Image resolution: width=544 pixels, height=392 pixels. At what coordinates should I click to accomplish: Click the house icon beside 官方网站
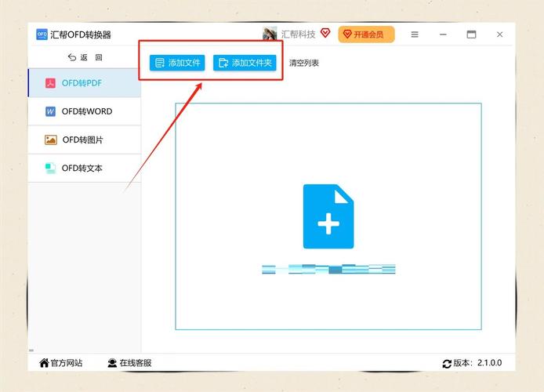(x=44, y=363)
